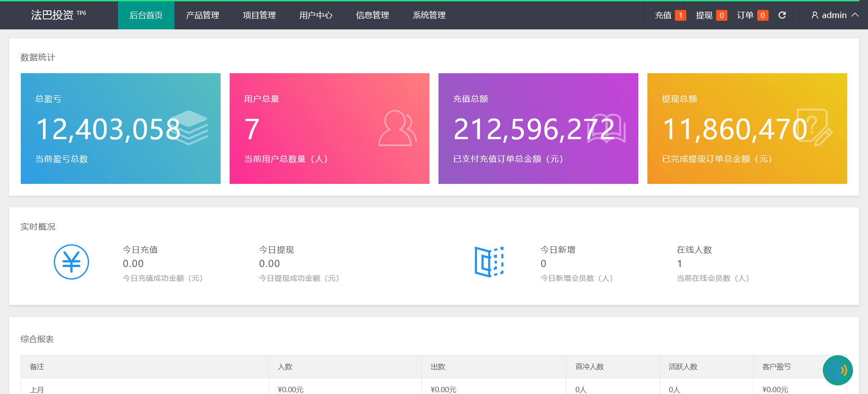Open the 产品管理 menu
Image resolution: width=868 pixels, height=394 pixels.
(203, 15)
